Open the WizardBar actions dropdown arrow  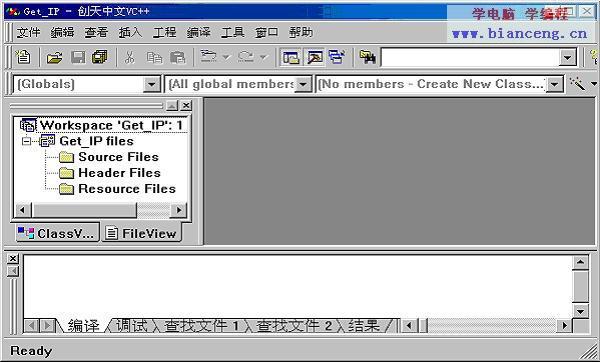tap(593, 83)
